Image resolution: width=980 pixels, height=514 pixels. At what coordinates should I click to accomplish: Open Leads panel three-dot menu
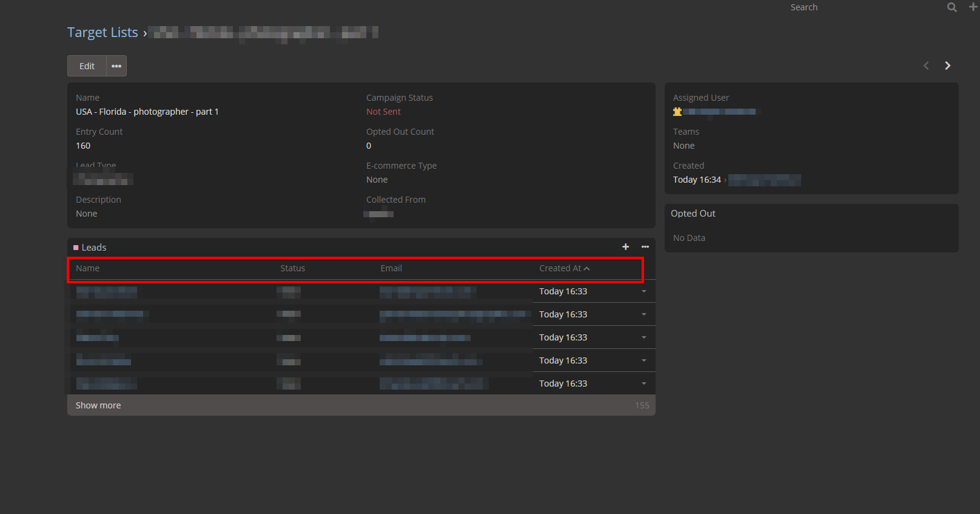tap(645, 247)
